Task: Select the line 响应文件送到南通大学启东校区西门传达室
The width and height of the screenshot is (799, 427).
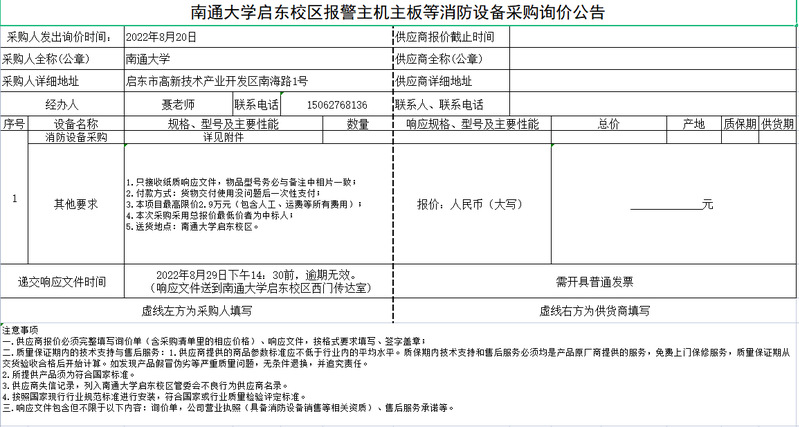Action: (260, 288)
